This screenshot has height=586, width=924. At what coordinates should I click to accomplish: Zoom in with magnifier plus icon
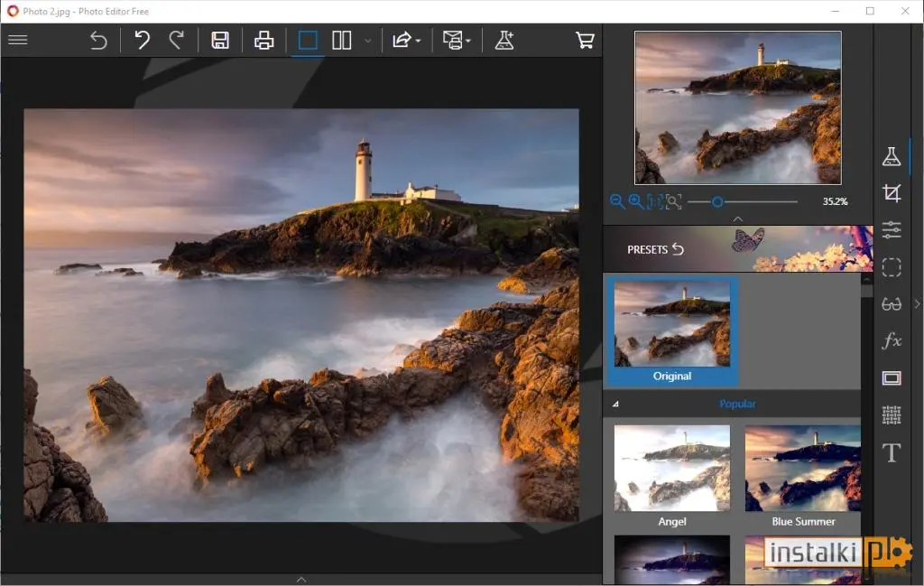click(x=636, y=201)
